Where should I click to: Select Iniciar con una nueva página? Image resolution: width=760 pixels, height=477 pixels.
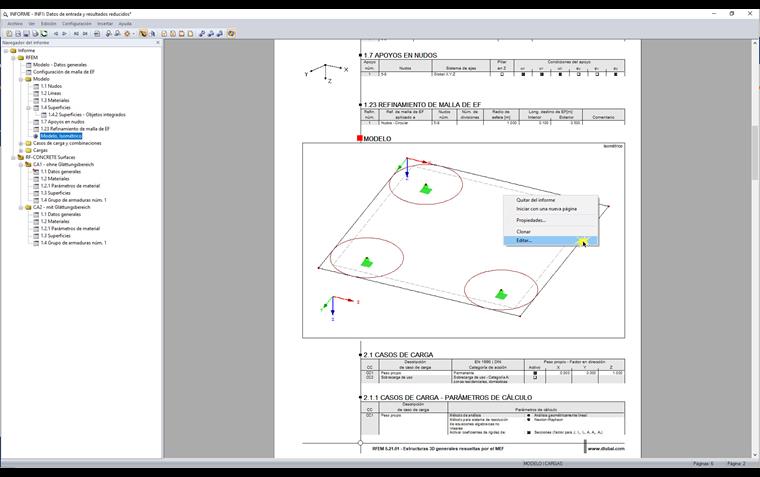(x=551, y=208)
